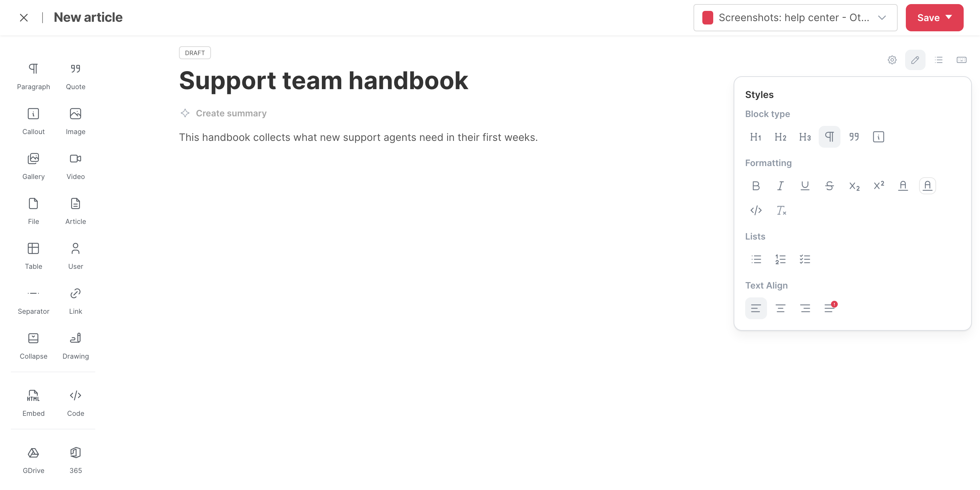Insert a Quote block from sidebar

(75, 77)
